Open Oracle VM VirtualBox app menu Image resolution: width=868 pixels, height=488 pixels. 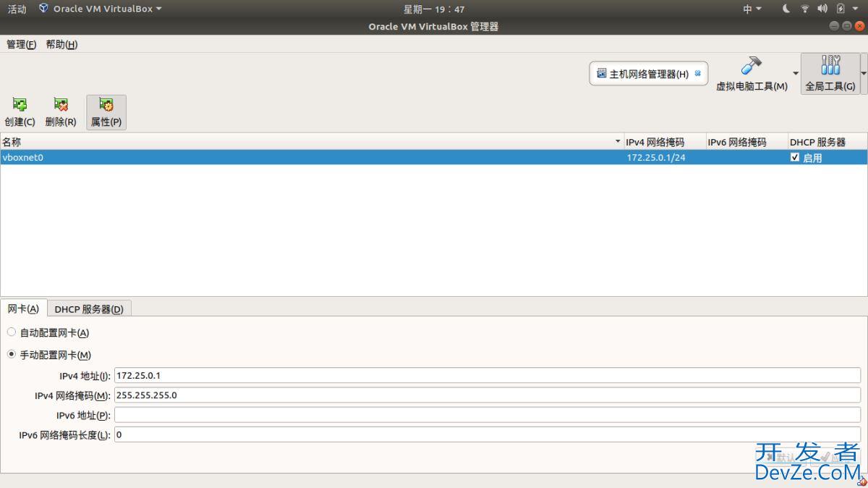pyautogui.click(x=101, y=9)
